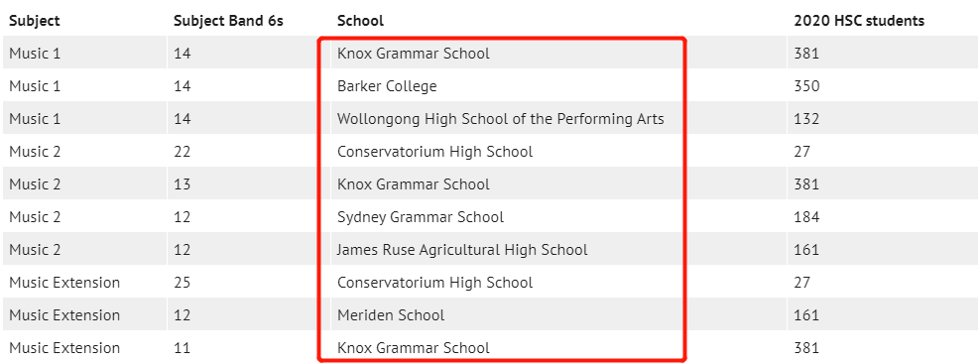Click the Band 6s value 11
The width and height of the screenshot is (980, 364).
[182, 348]
